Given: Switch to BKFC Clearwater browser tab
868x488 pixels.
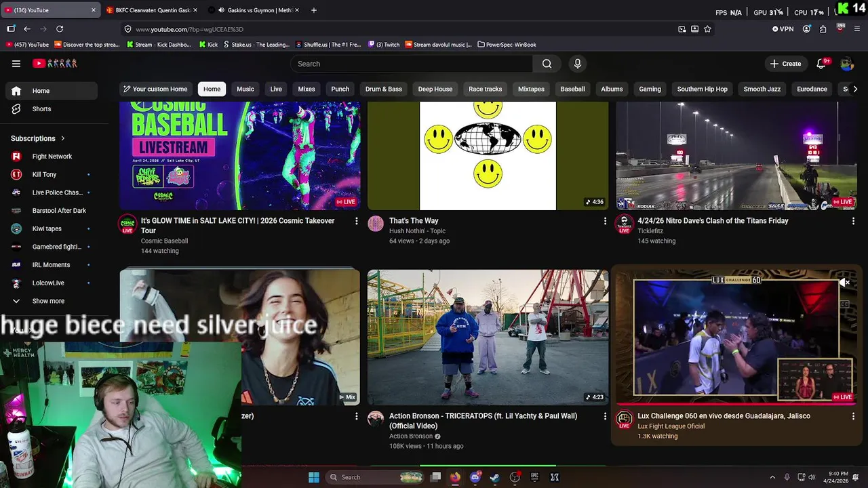Looking at the screenshot, I should [x=152, y=10].
